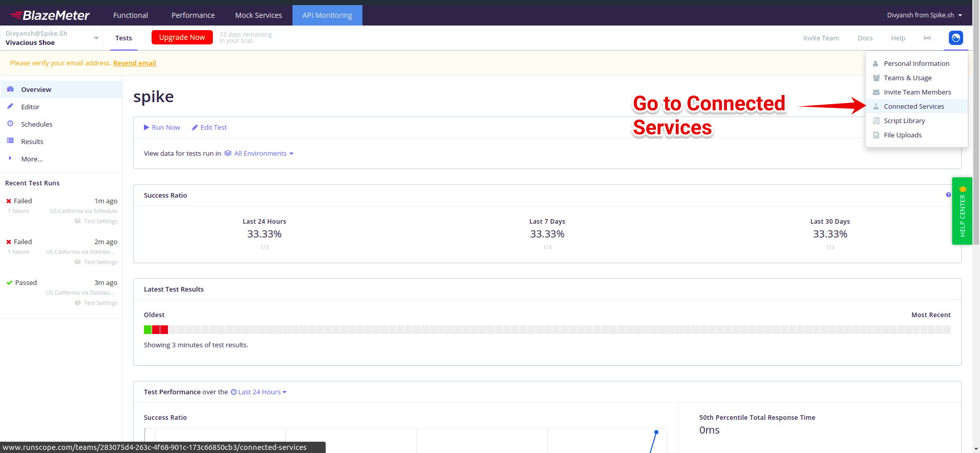This screenshot has height=453, width=980.
Task: Click the BlazeMeter logo
Action: point(50,15)
